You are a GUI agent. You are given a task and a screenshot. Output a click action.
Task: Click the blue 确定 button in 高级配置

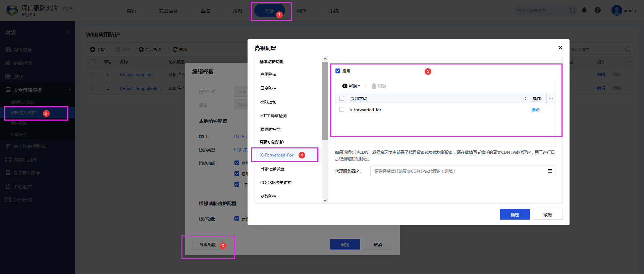pos(515,214)
